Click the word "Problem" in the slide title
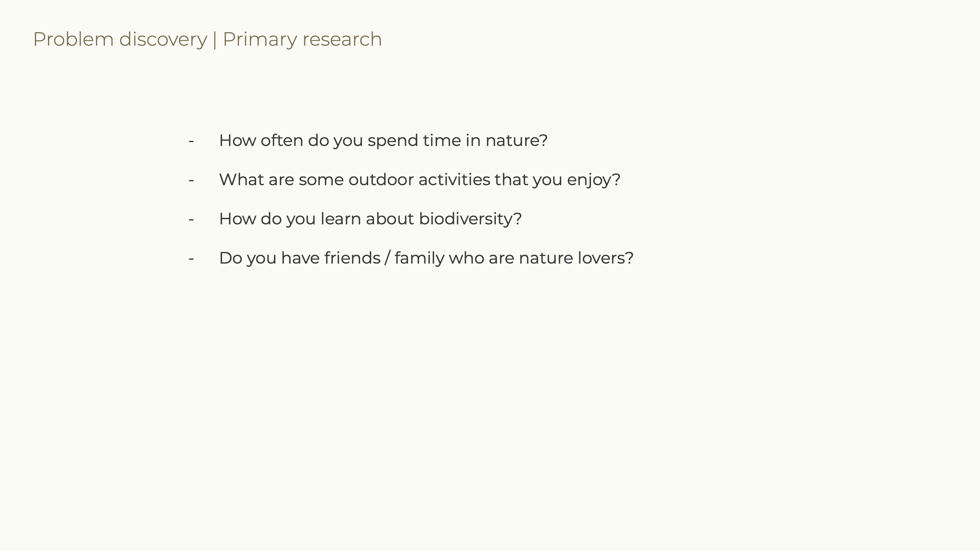The height and width of the screenshot is (551, 980). (73, 40)
